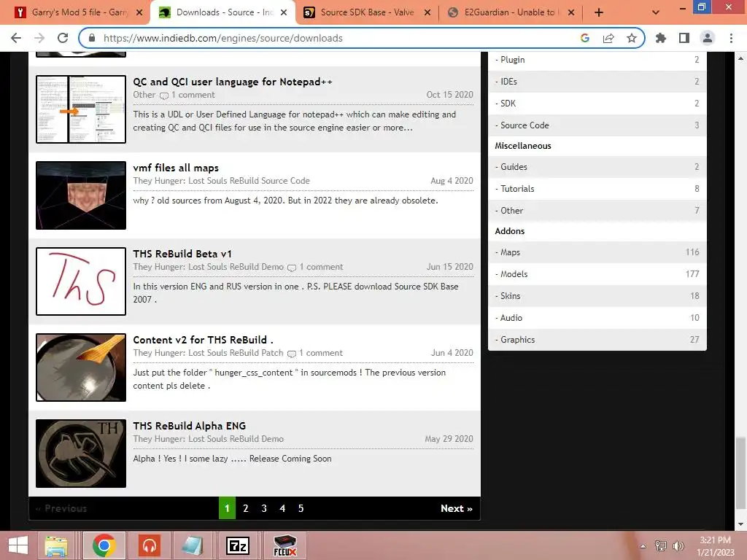
Task: Click the THS ReBuild Alpha spider thumbnail
Action: [81, 454]
